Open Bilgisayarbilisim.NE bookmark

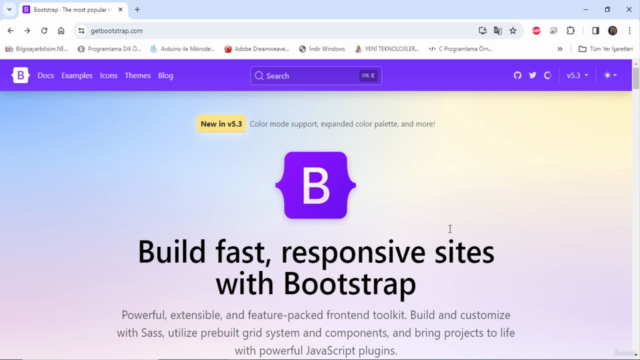(37, 49)
